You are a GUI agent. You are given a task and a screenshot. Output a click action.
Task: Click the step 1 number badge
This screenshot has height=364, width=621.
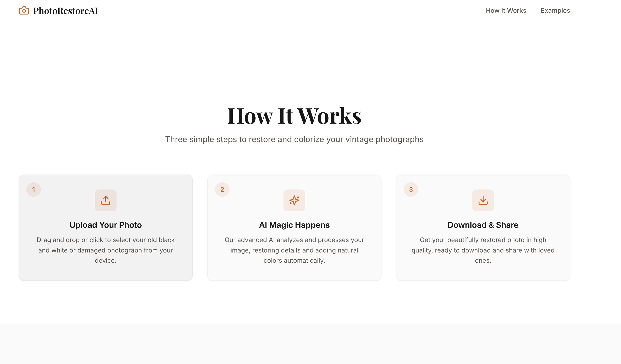[x=34, y=189]
